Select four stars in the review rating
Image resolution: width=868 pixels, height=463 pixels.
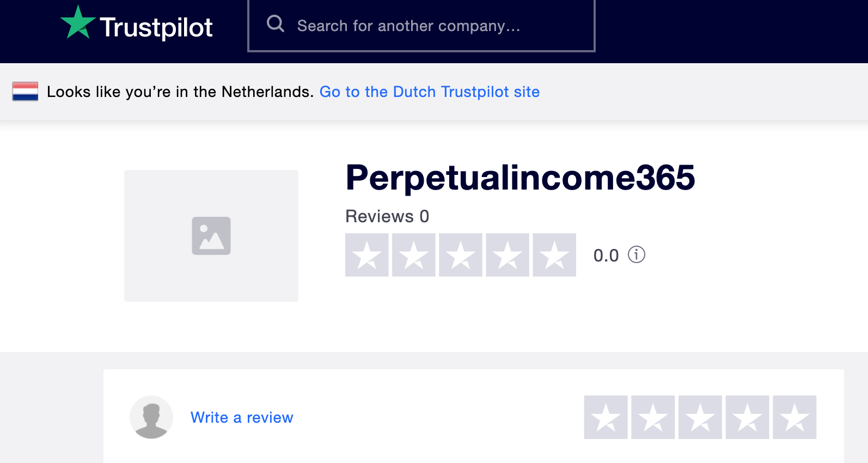747,417
